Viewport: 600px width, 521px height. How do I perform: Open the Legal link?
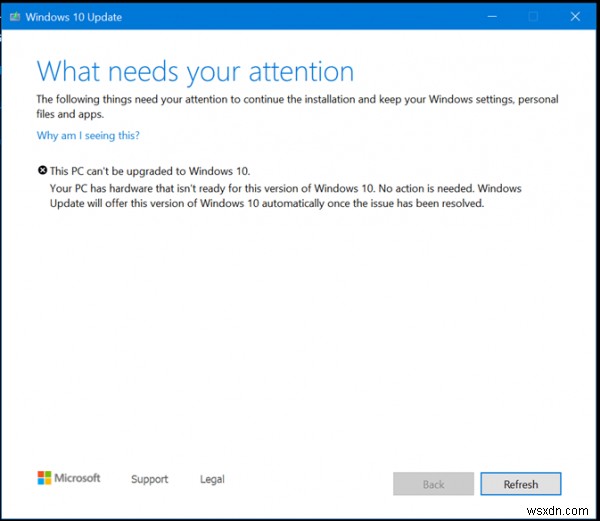click(x=212, y=479)
